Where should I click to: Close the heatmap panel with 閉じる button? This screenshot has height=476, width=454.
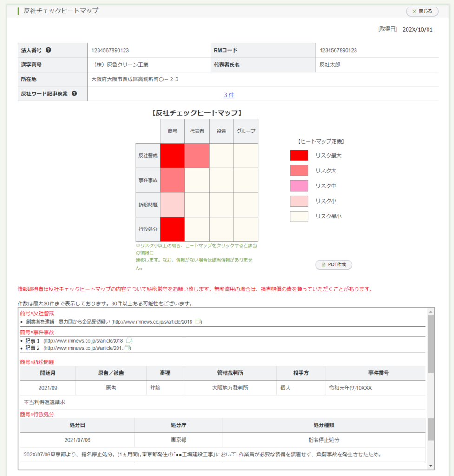point(421,11)
